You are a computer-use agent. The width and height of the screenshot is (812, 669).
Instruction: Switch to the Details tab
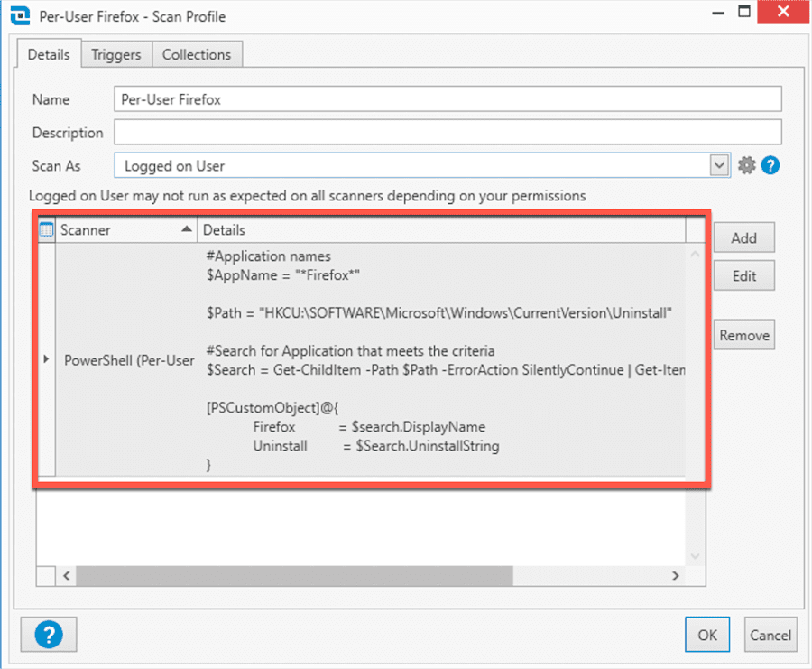[49, 54]
